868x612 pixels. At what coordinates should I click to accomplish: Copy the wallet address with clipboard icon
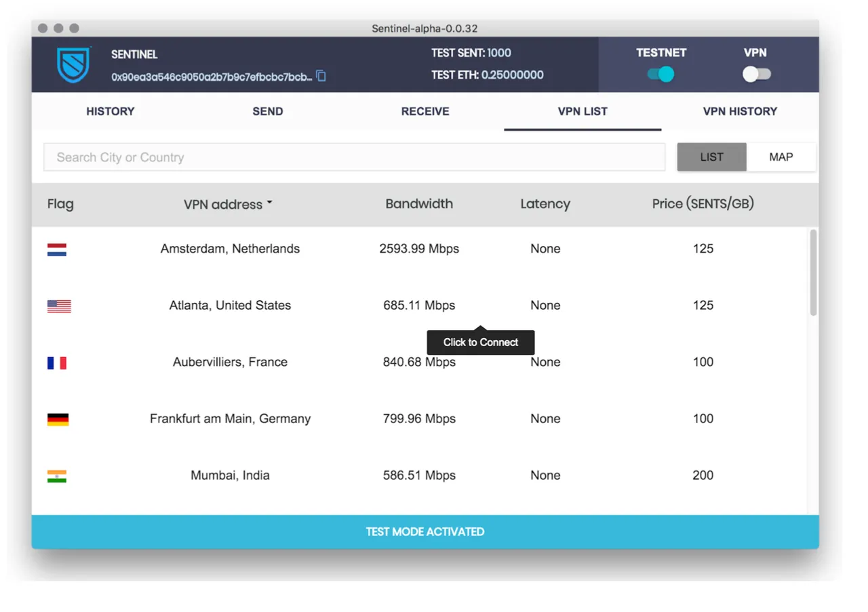321,76
